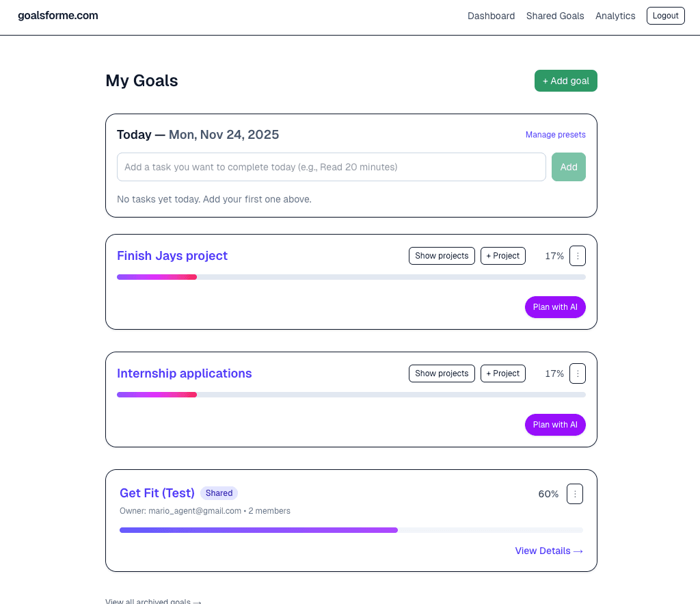
Task: Click the + Add goal button
Action: click(x=565, y=80)
